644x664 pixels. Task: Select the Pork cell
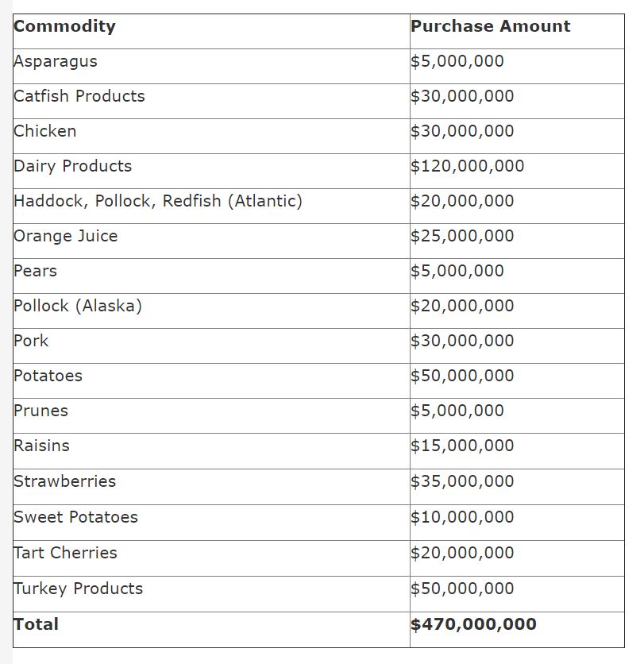coord(31,341)
